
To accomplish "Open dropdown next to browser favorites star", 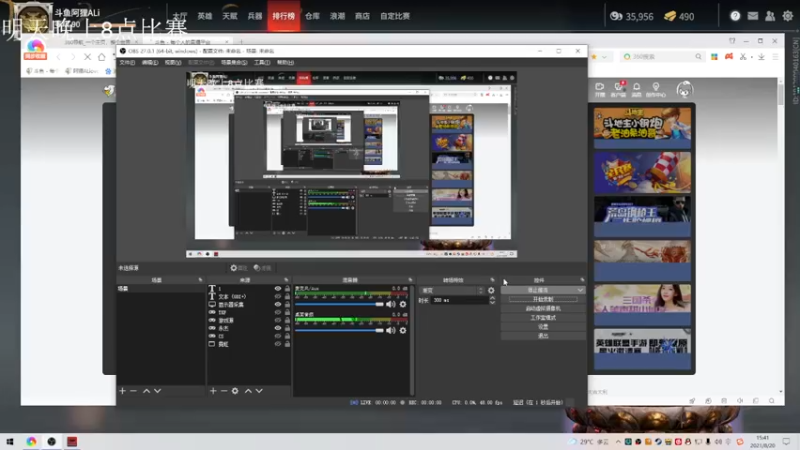I will 605,57.
